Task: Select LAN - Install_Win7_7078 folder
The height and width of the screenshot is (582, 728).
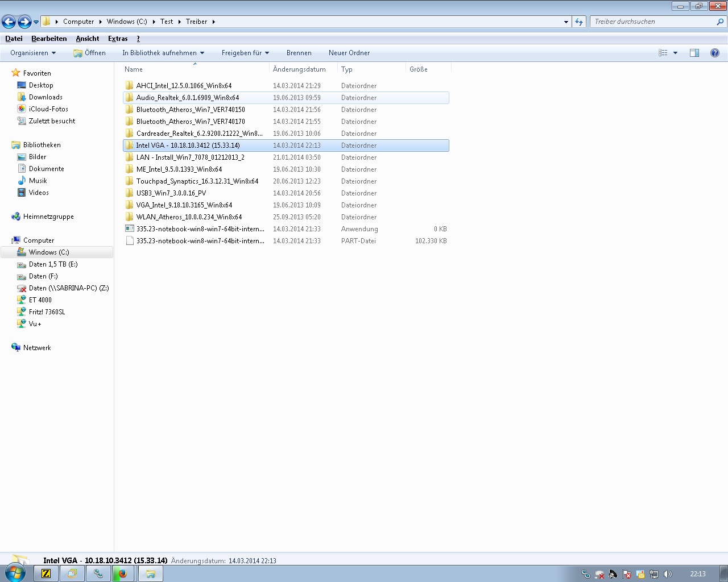Action: pos(286,157)
